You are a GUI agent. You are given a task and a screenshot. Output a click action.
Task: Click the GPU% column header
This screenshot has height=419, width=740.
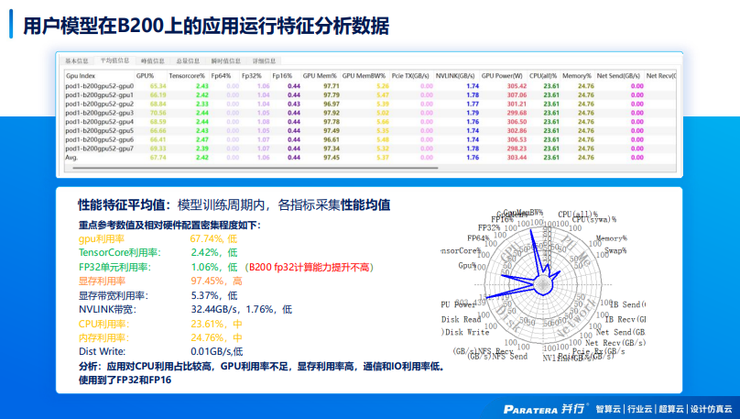coord(145,75)
